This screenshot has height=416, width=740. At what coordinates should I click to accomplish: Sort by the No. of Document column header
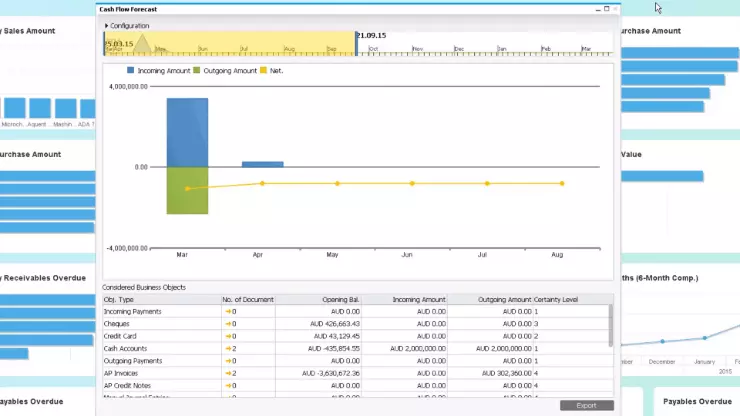pyautogui.click(x=248, y=299)
